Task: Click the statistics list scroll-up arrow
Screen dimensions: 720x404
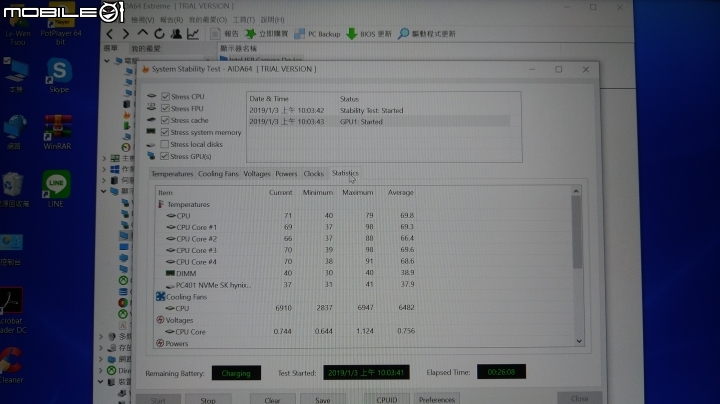Action: 576,191
